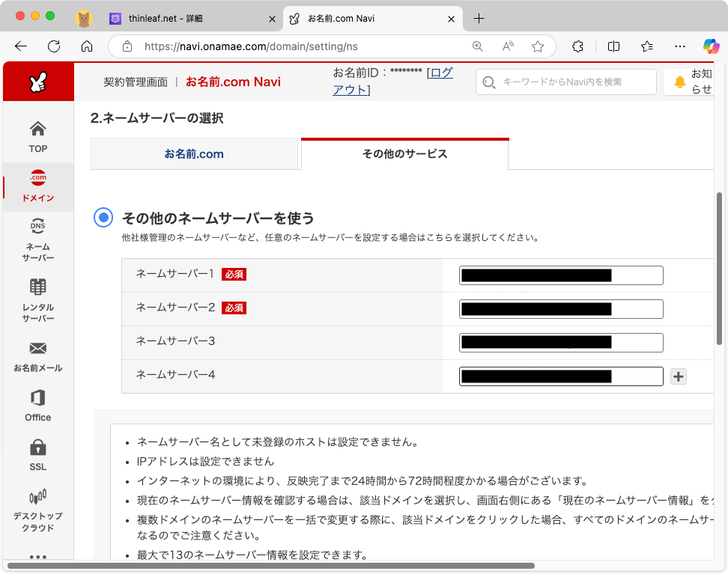Go back to the previous page
Image resolution: width=728 pixels, height=574 pixels.
pos(21,46)
